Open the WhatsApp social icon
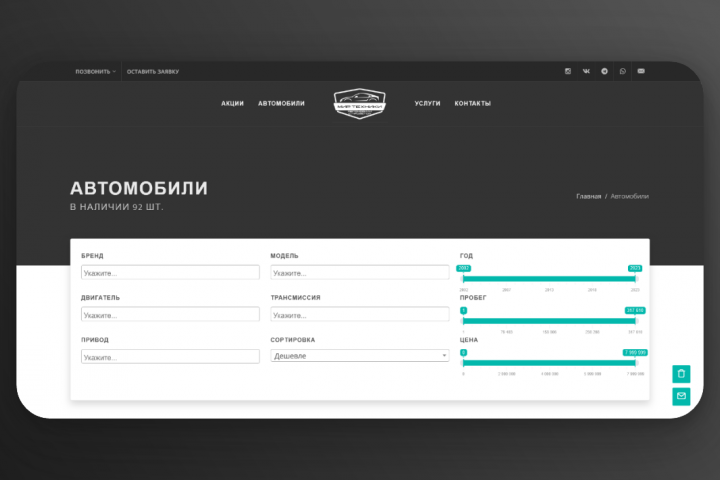This screenshot has height=480, width=720. pyautogui.click(x=623, y=71)
